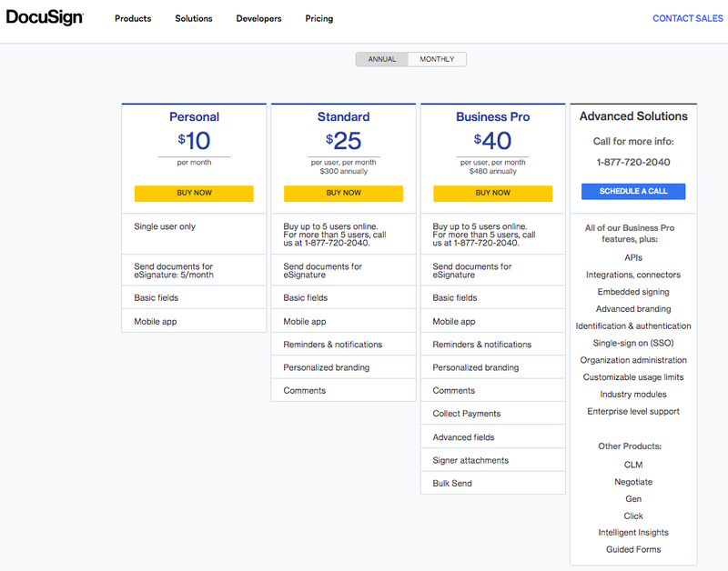Click the CONTACT SALES link
728x571 pixels.
click(688, 18)
